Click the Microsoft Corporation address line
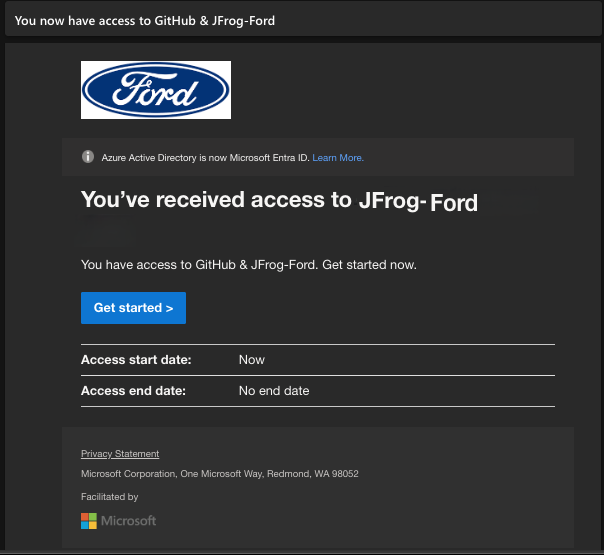This screenshot has width=604, height=555. click(x=220, y=474)
